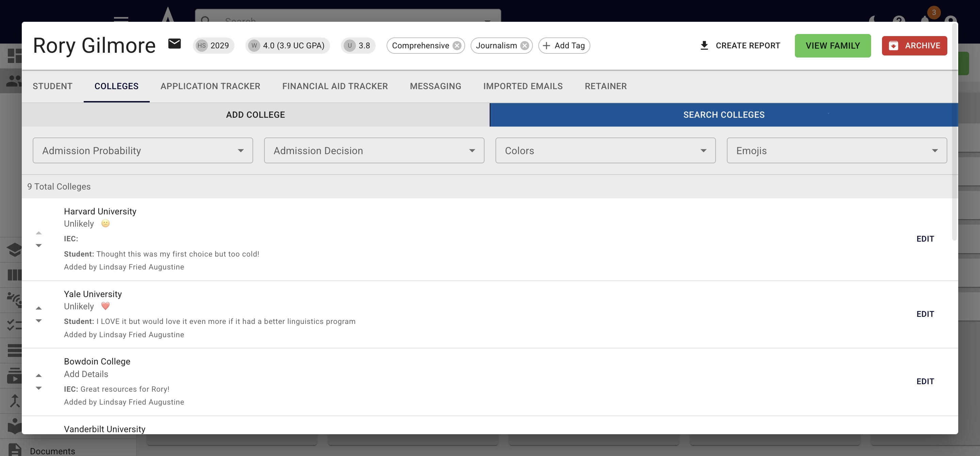Open the Admission Probability dropdown
Image resolution: width=980 pixels, height=456 pixels.
click(143, 151)
